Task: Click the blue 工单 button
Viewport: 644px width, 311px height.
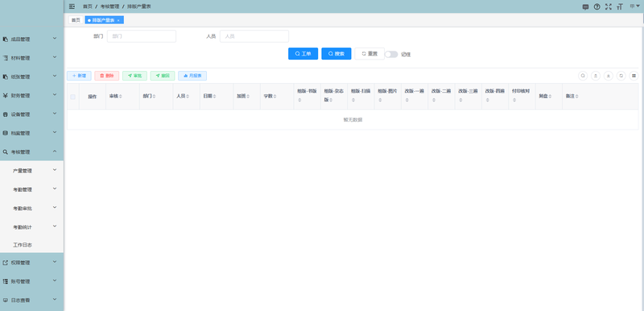Action: pyautogui.click(x=303, y=54)
